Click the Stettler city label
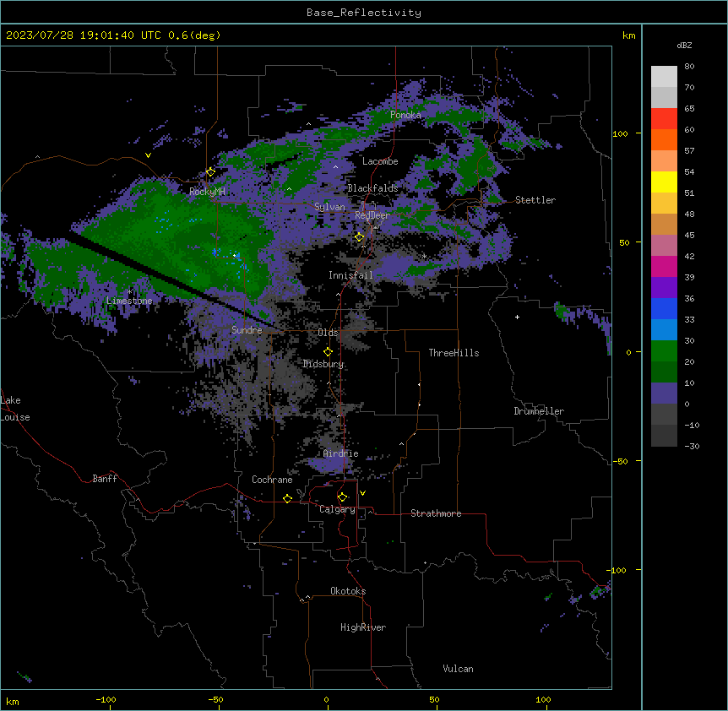 [x=535, y=200]
